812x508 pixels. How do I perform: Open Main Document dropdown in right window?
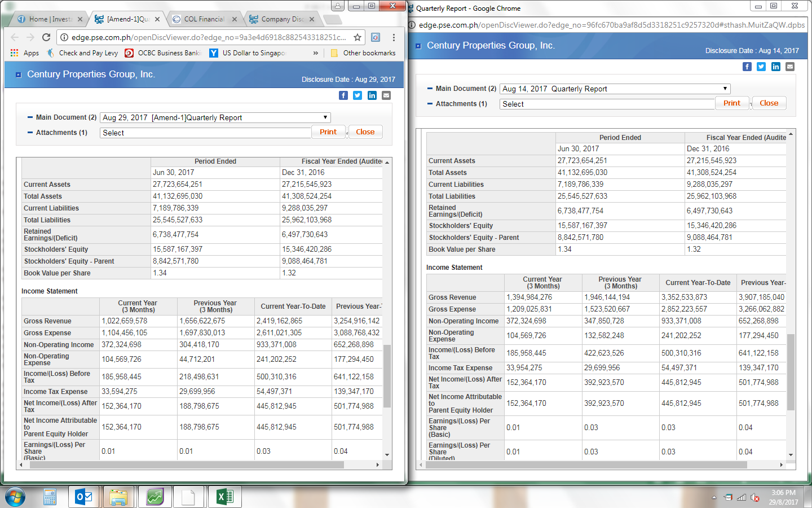(x=615, y=89)
